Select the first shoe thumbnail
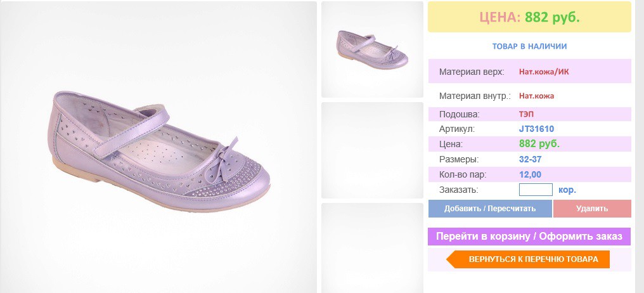The image size is (644, 293). click(x=372, y=49)
